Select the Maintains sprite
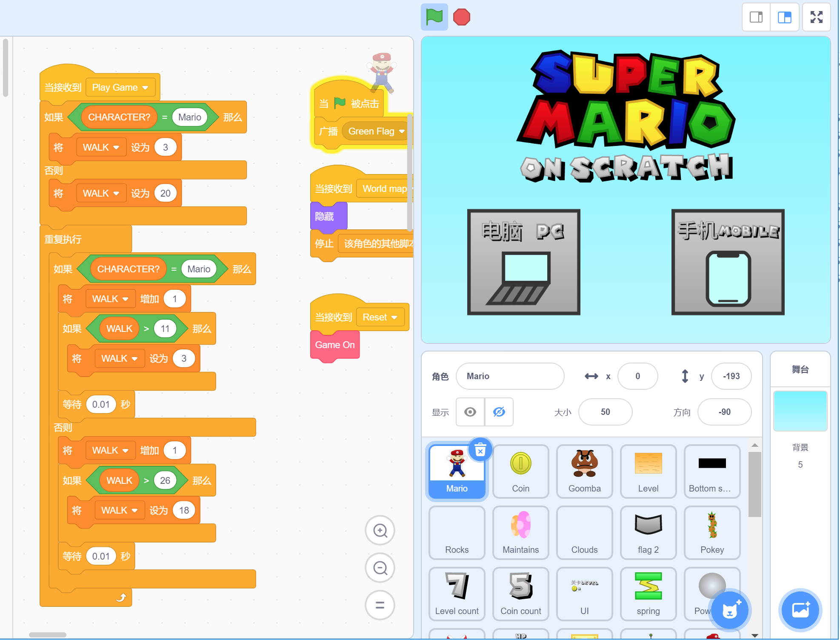 [520, 532]
